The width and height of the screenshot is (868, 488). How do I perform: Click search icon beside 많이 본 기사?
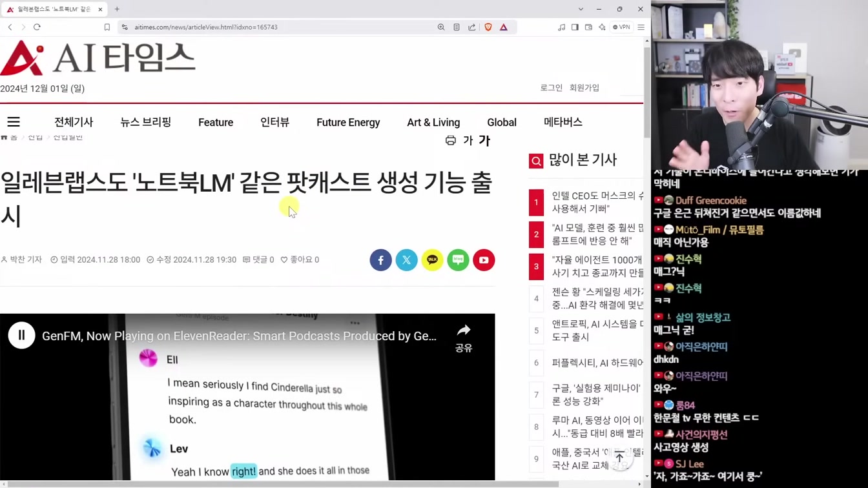[536, 161]
